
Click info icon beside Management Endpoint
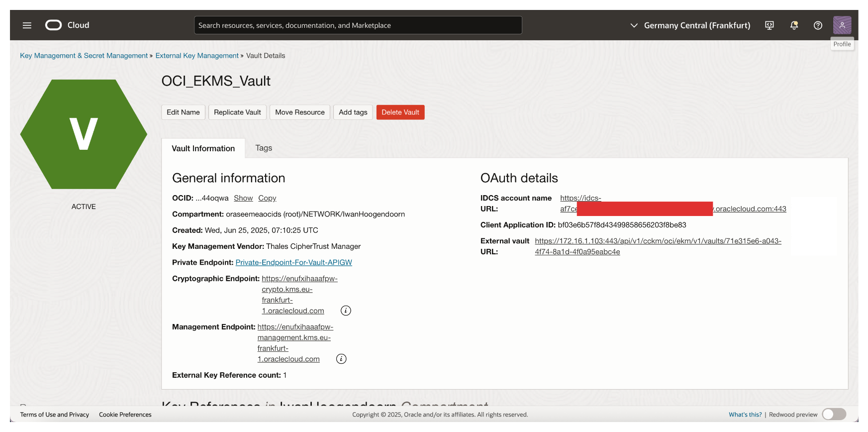click(341, 359)
